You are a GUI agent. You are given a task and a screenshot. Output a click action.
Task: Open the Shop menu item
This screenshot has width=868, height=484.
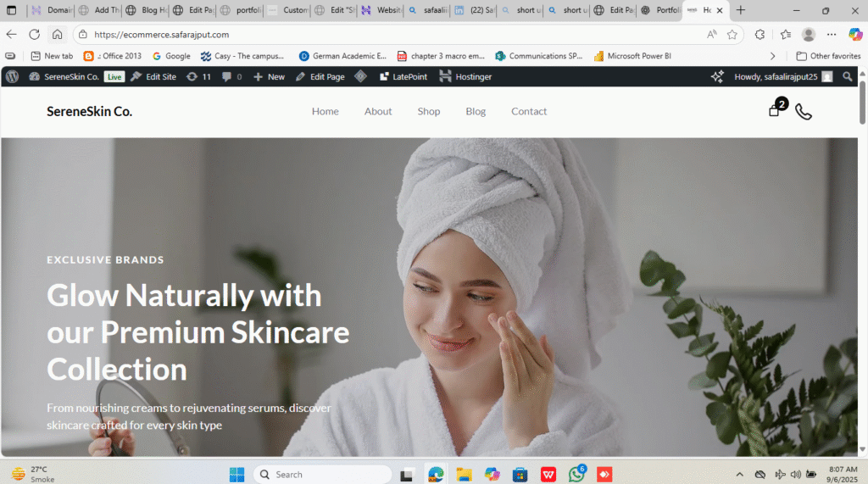pyautogui.click(x=428, y=111)
